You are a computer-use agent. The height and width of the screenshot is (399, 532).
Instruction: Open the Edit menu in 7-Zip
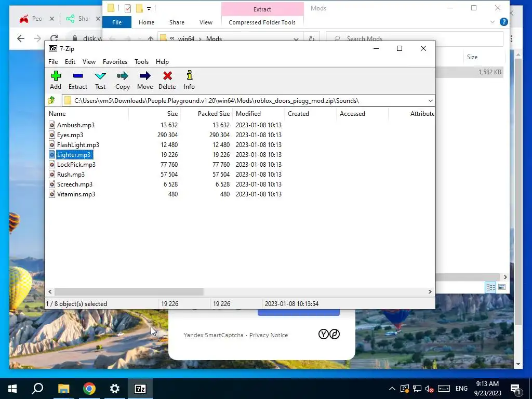coord(70,62)
